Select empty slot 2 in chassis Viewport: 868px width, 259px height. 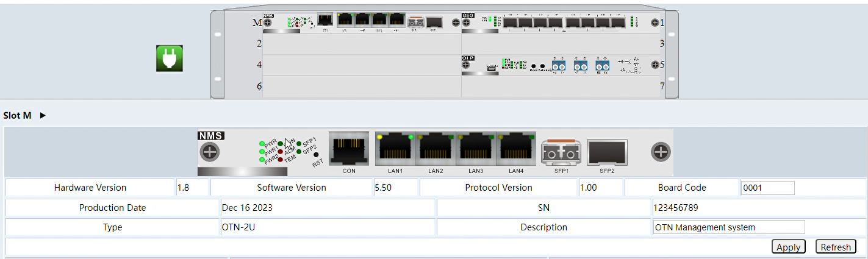pos(361,44)
